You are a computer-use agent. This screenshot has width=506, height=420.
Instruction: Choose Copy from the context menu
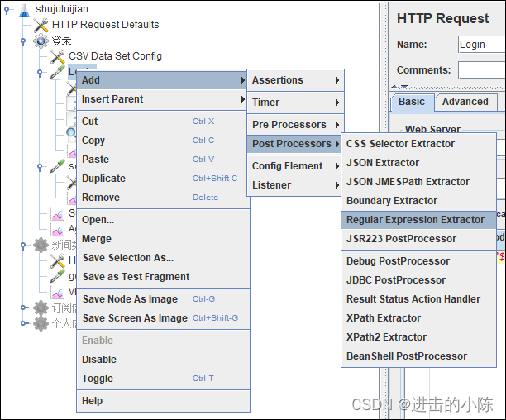(x=162, y=141)
